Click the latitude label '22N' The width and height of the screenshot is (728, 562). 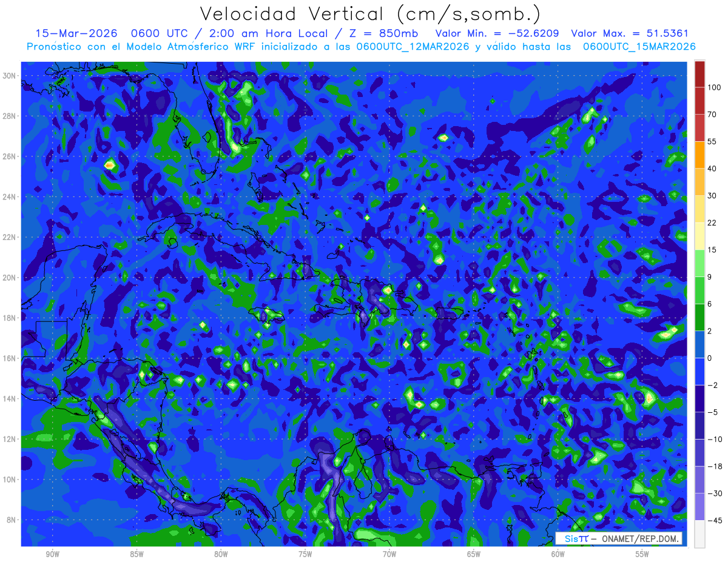[x=10, y=237]
